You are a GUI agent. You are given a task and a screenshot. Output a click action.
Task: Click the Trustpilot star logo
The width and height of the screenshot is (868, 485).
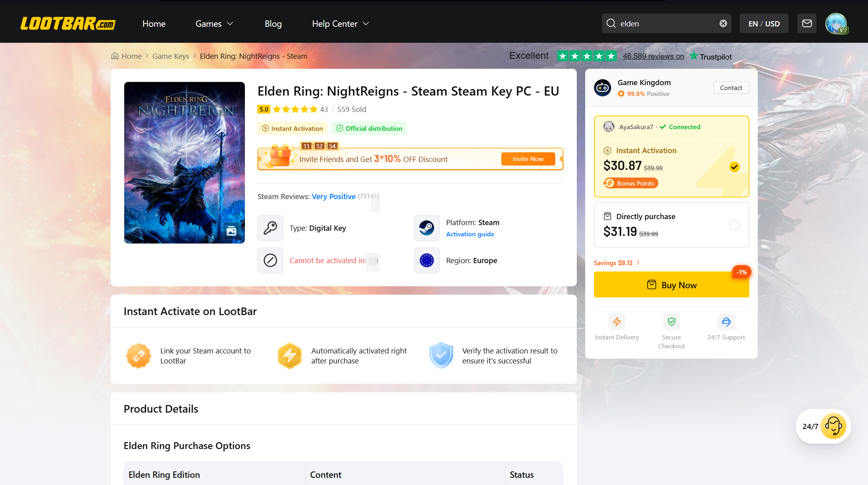pyautogui.click(x=693, y=56)
